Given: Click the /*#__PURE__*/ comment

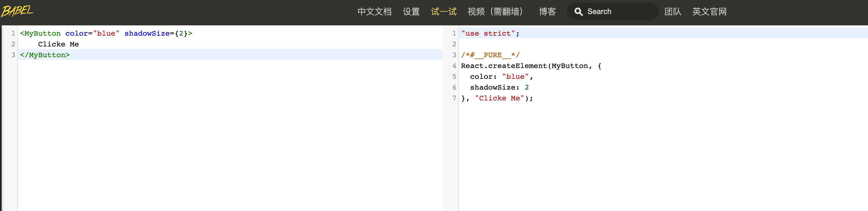Looking at the screenshot, I should coord(490,55).
